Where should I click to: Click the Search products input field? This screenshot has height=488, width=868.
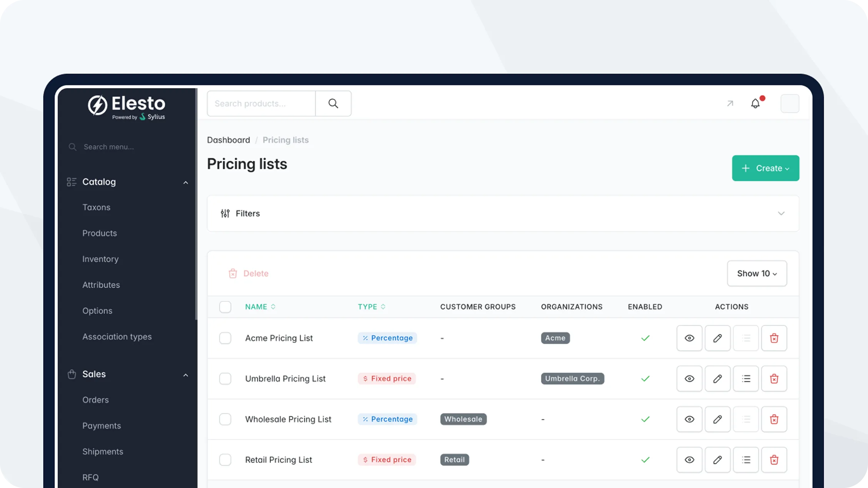tap(261, 104)
